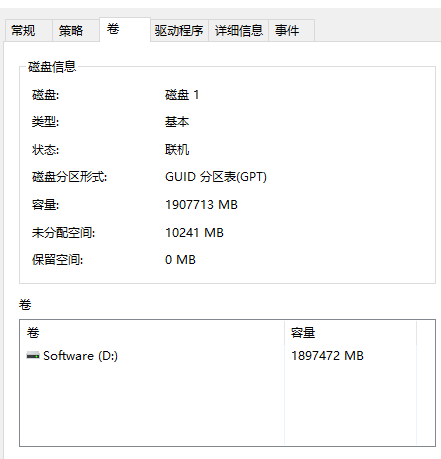441x459 pixels.
Task: Click the 基本 disk type value
Action: point(177,122)
